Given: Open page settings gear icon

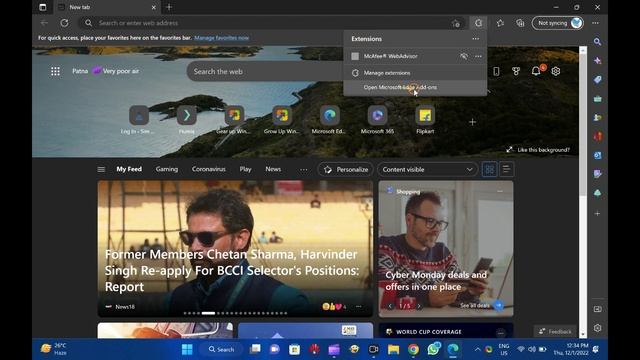Looking at the screenshot, I should (556, 71).
